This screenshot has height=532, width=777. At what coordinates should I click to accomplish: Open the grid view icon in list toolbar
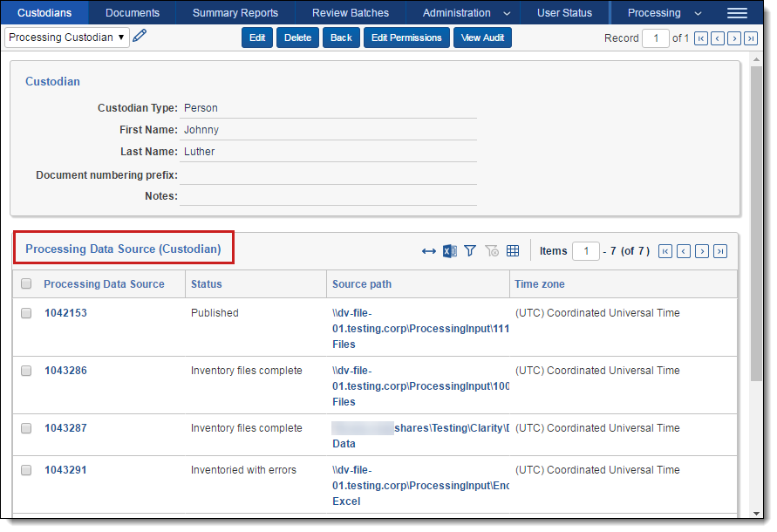tap(513, 251)
